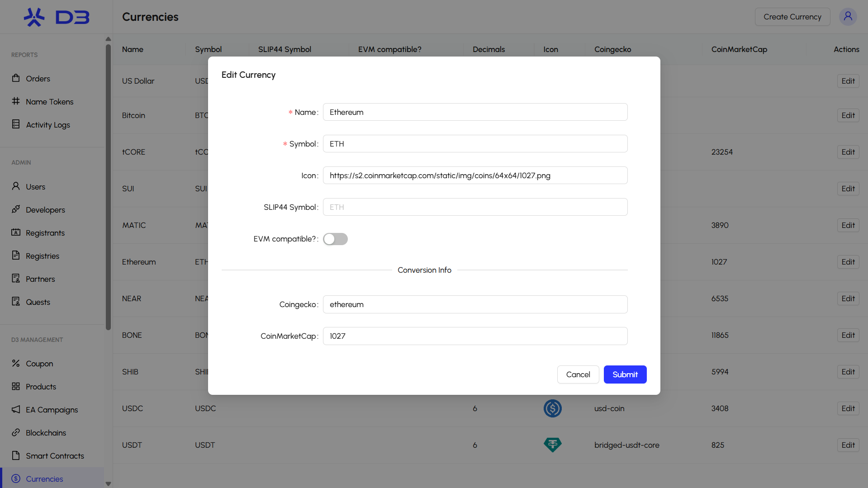Click the CoinMarketCap column header
Screen dimensions: 868x488
coord(739,49)
